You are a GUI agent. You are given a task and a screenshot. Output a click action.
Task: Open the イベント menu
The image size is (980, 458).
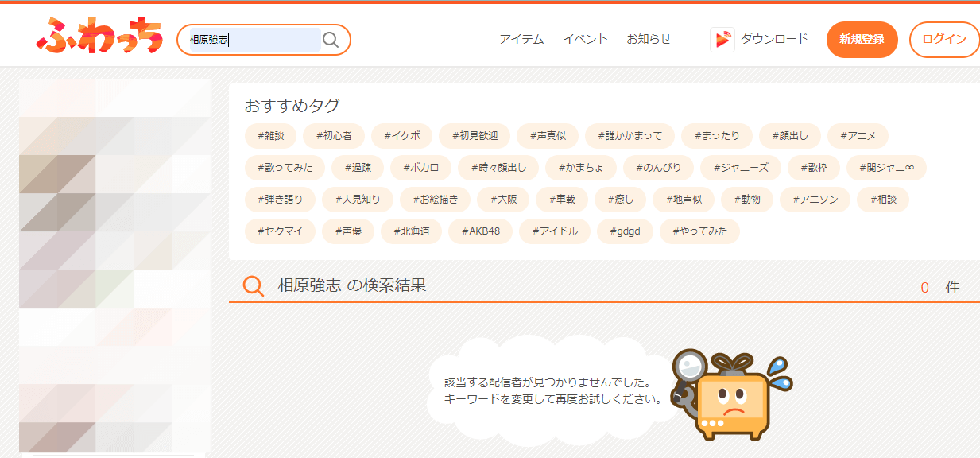click(585, 39)
